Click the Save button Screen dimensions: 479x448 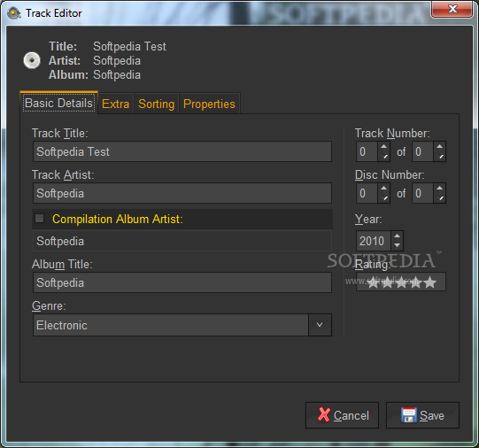tap(423, 415)
